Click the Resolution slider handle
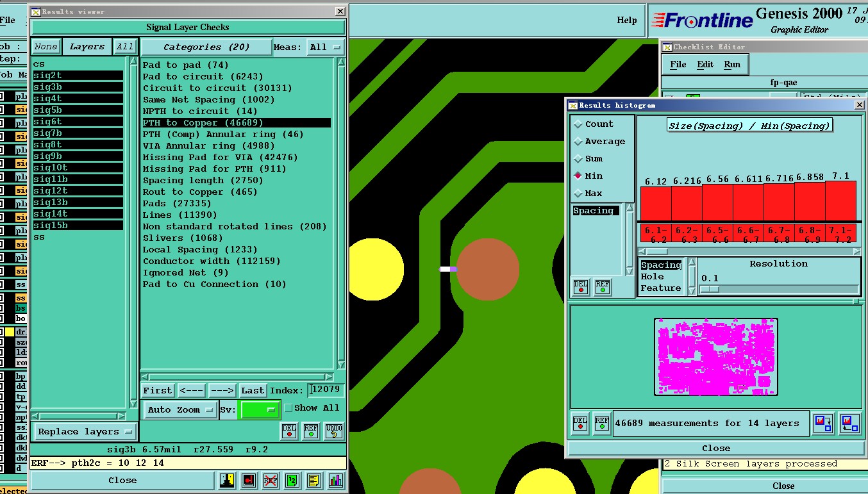 (x=709, y=289)
